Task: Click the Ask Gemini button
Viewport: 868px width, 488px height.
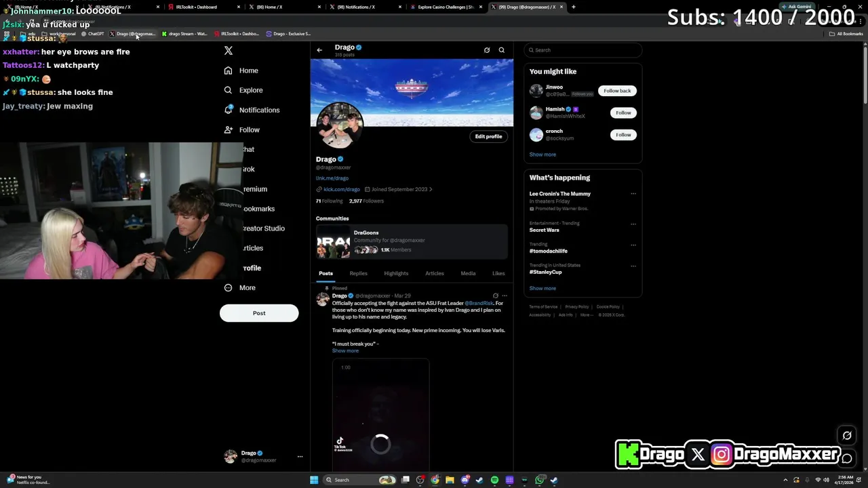Action: pos(797,7)
